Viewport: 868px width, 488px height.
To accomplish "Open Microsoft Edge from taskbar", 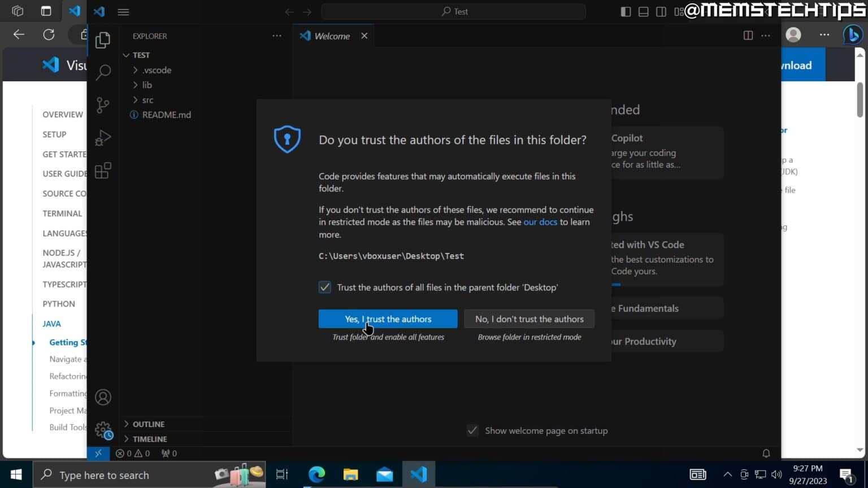I will pos(316,475).
